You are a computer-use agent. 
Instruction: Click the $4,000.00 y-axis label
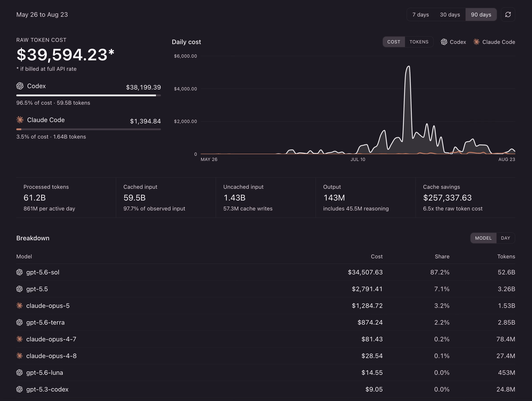[x=185, y=89]
